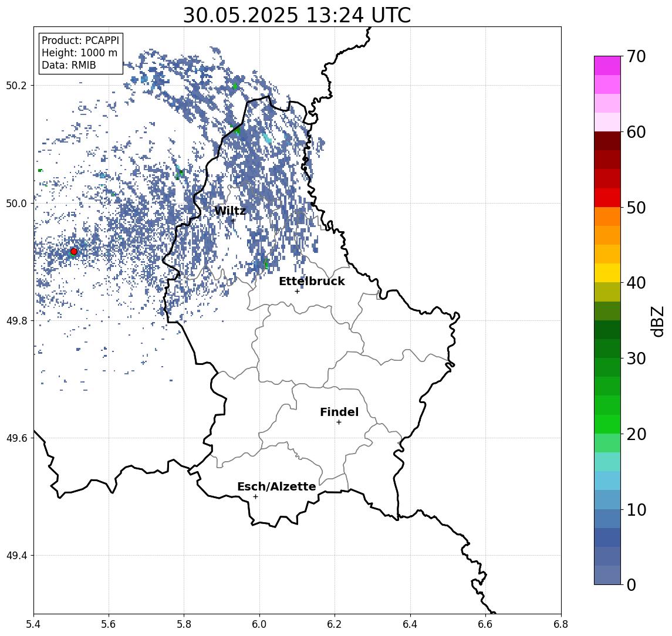Click the 60 tick on the colorbar
The height and width of the screenshot is (636, 672).
636,132
